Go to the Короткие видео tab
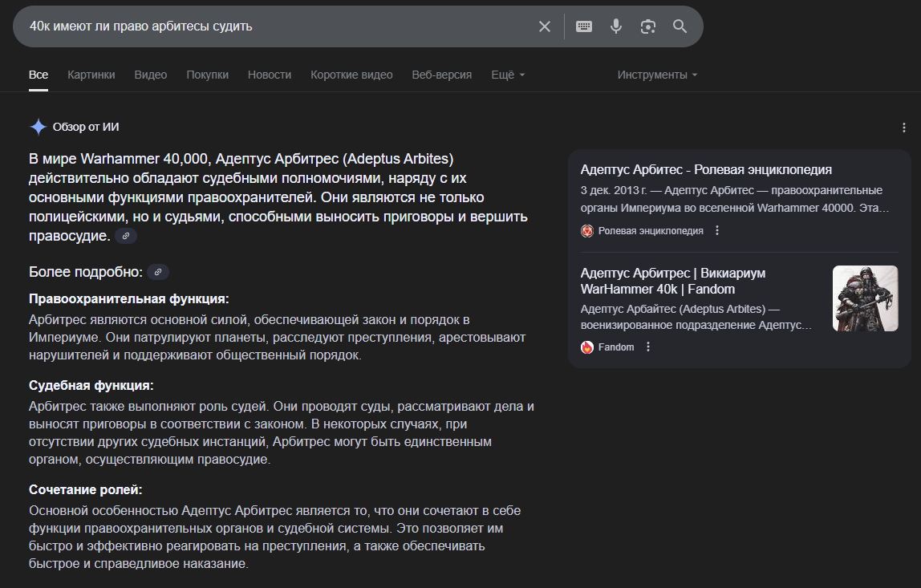Image resolution: width=921 pixels, height=588 pixels. [351, 75]
